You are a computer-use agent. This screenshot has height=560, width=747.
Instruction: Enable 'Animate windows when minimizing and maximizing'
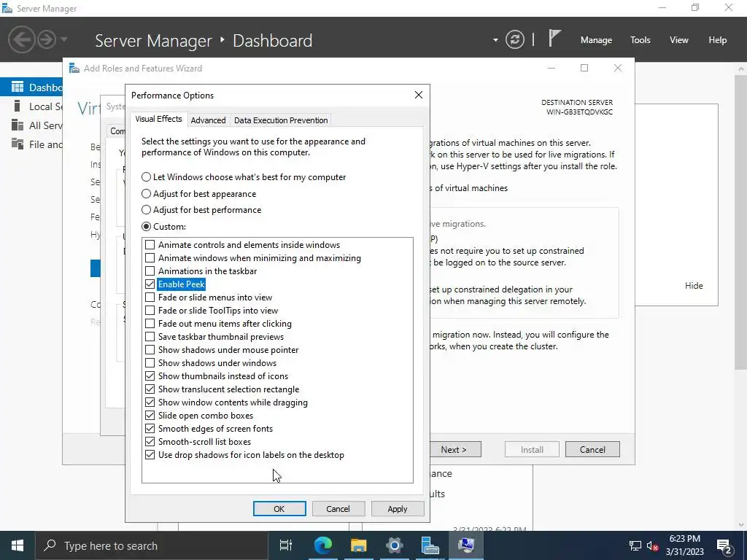click(150, 258)
